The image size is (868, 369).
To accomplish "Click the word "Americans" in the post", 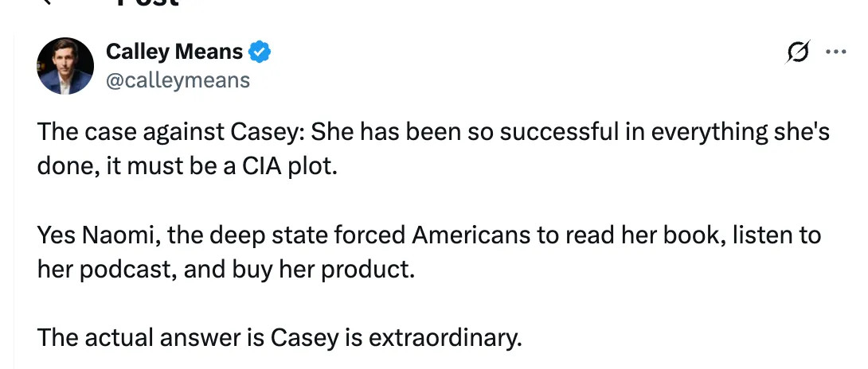I will pyautogui.click(x=471, y=236).
